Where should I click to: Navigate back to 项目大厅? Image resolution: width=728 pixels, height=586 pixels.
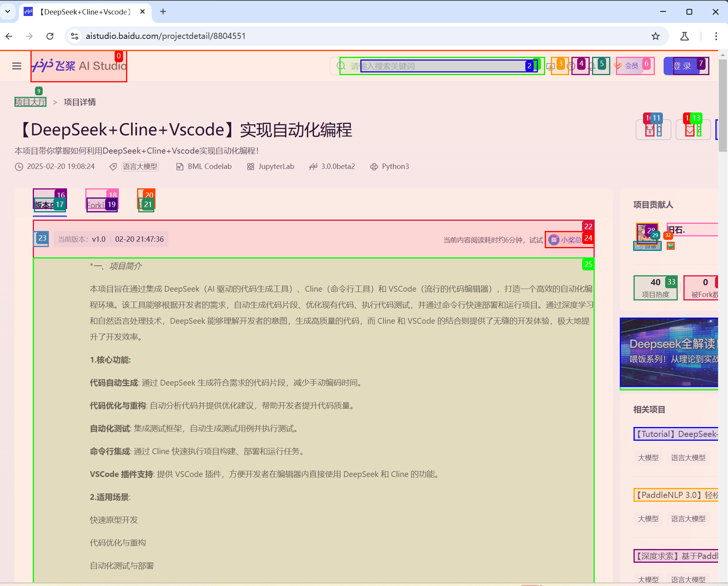(30, 102)
